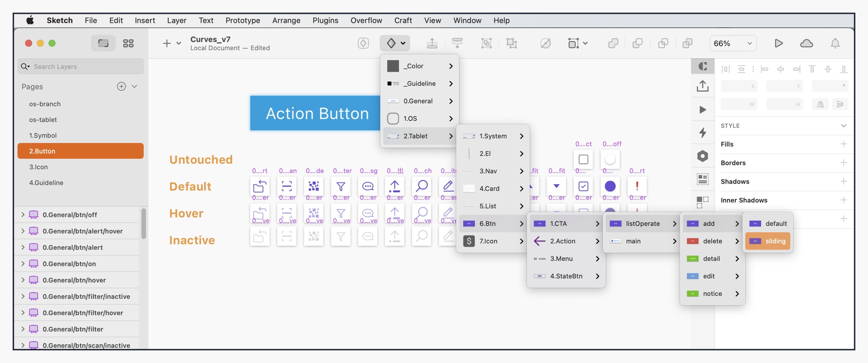Collapse the STYLE section chevron

844,126
